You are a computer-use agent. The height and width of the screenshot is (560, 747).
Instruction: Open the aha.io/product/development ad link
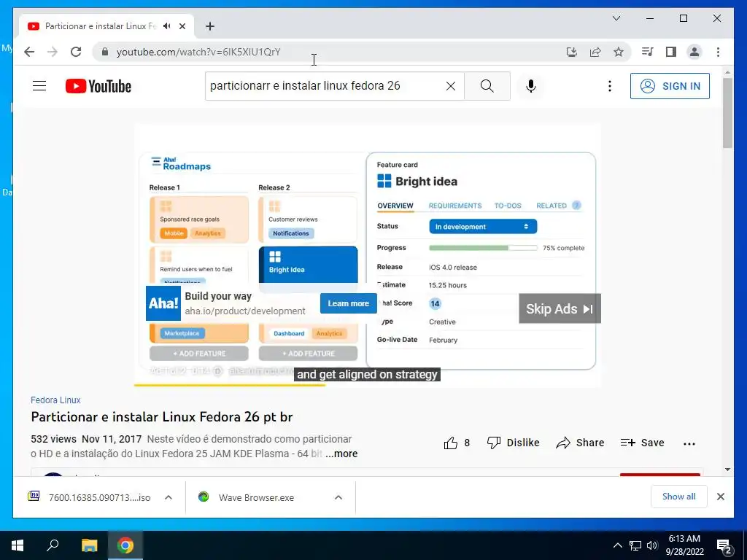(245, 311)
